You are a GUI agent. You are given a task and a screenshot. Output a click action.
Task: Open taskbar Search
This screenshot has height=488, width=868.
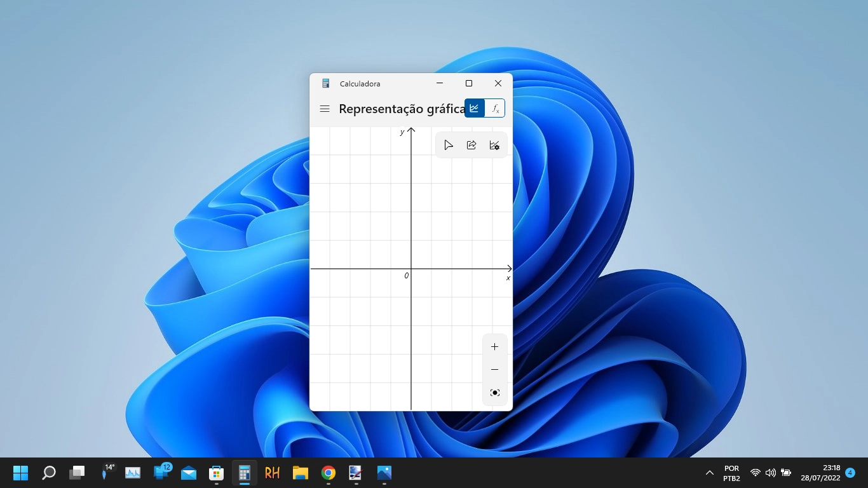[x=49, y=473]
